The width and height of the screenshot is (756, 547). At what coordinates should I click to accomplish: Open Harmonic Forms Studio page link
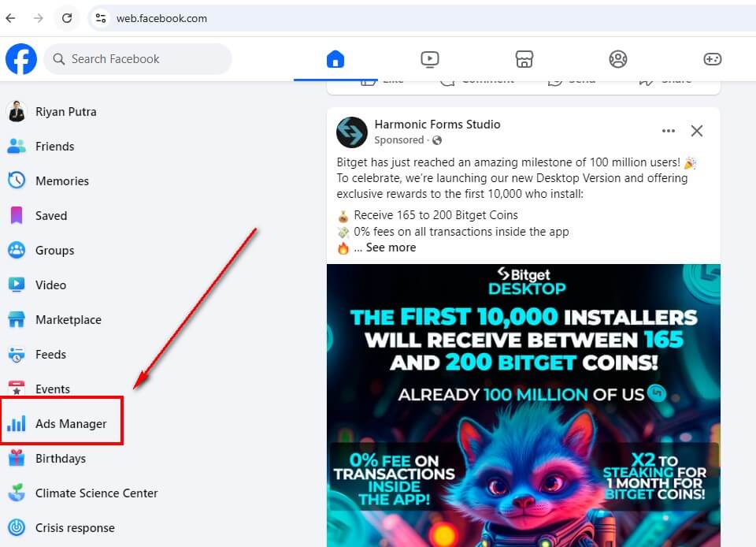tap(437, 125)
